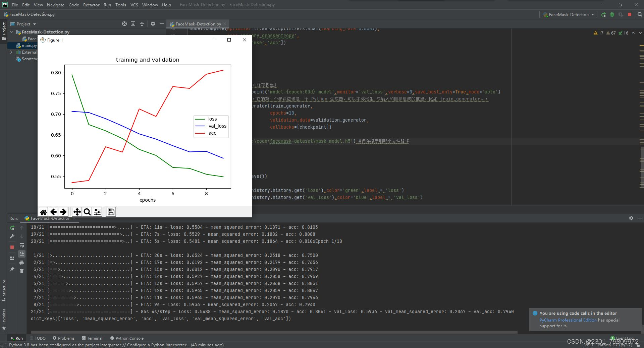Open the Navigate menu
Screen dimensions: 644x348
click(x=55, y=5)
